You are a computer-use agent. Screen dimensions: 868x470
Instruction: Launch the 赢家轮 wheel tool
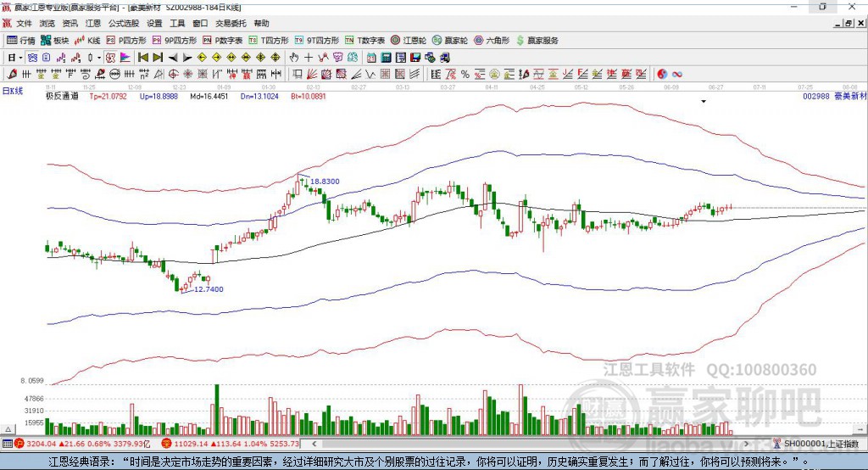click(x=450, y=41)
